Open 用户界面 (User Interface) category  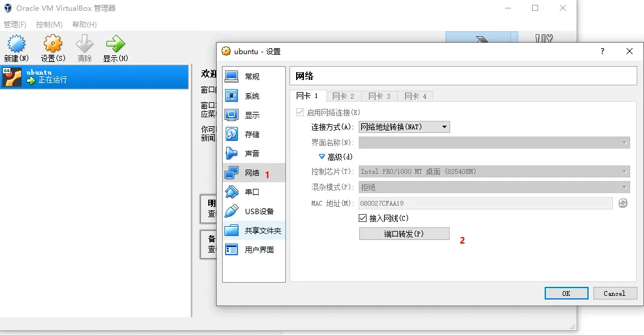pos(254,250)
